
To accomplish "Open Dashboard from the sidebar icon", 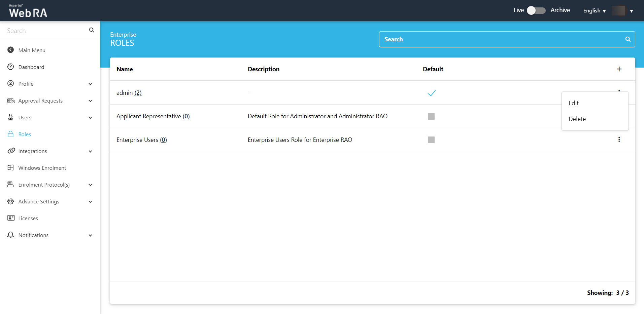I will pos(11,67).
